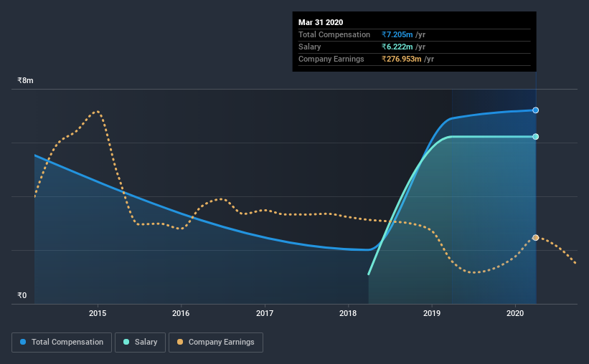This screenshot has height=364, width=589.
Task: Click the Mar 31 2020 tooltip date
Action: [x=321, y=22]
